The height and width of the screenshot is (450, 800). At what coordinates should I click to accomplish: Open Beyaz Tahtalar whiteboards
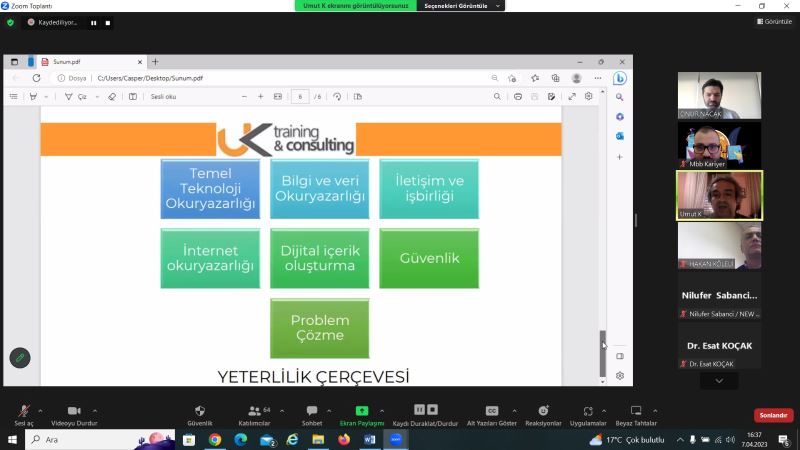pyautogui.click(x=636, y=414)
